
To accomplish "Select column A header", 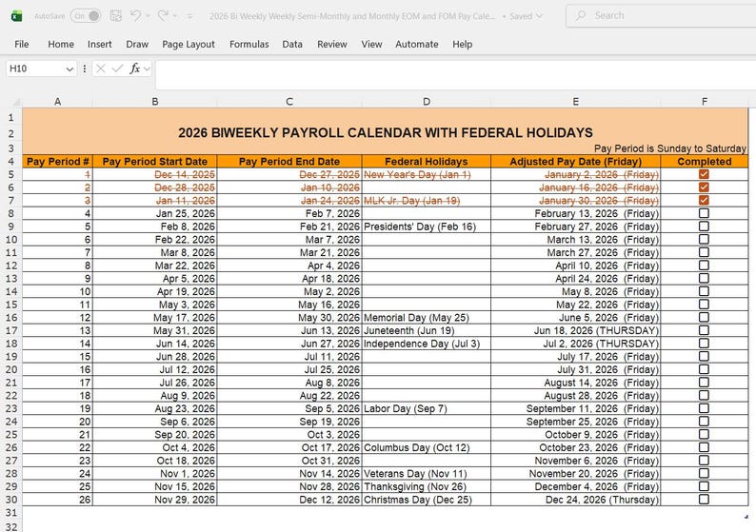I will tap(57, 102).
